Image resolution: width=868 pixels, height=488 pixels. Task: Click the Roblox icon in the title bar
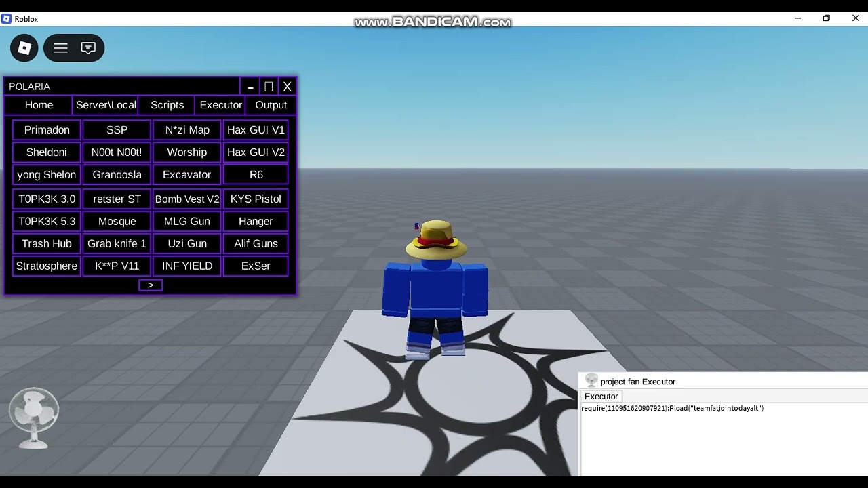7,19
